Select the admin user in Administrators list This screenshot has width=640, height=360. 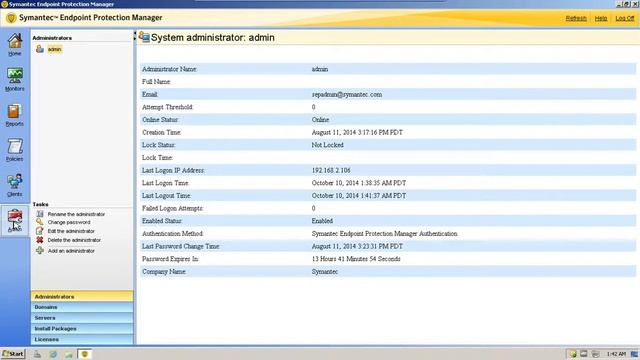pos(54,49)
